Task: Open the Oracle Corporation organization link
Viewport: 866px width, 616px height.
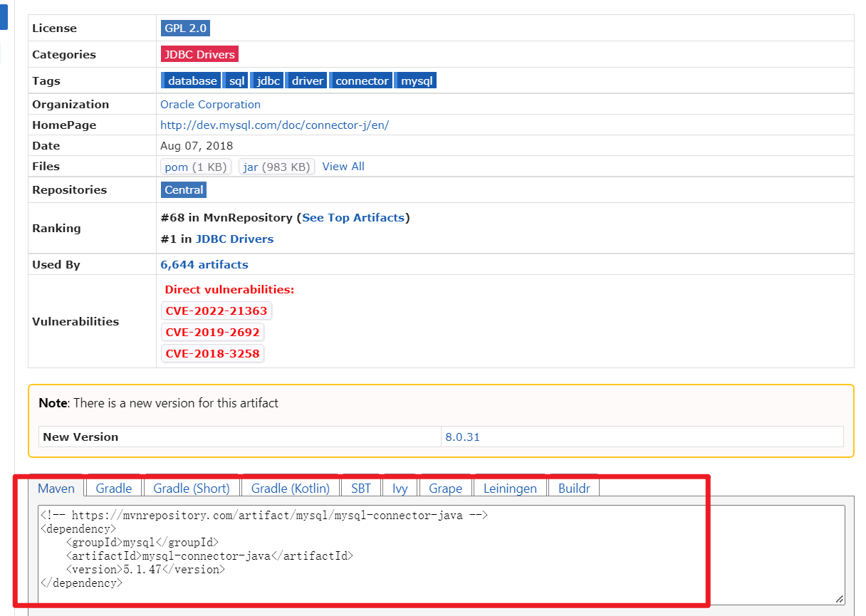Action: (x=210, y=104)
